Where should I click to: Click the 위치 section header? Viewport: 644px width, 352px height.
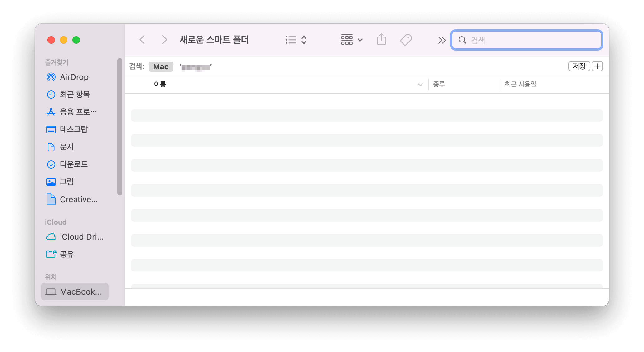[51, 277]
